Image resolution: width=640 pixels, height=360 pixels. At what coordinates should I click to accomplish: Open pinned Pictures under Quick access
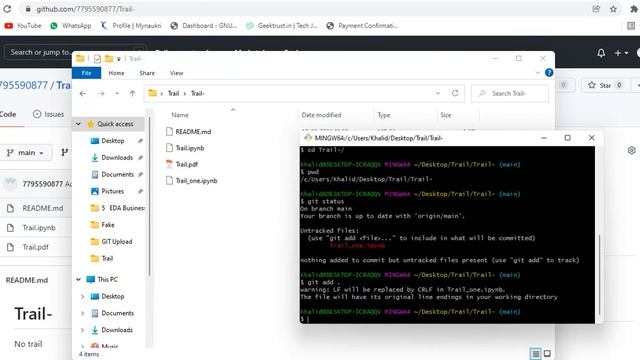tap(113, 191)
